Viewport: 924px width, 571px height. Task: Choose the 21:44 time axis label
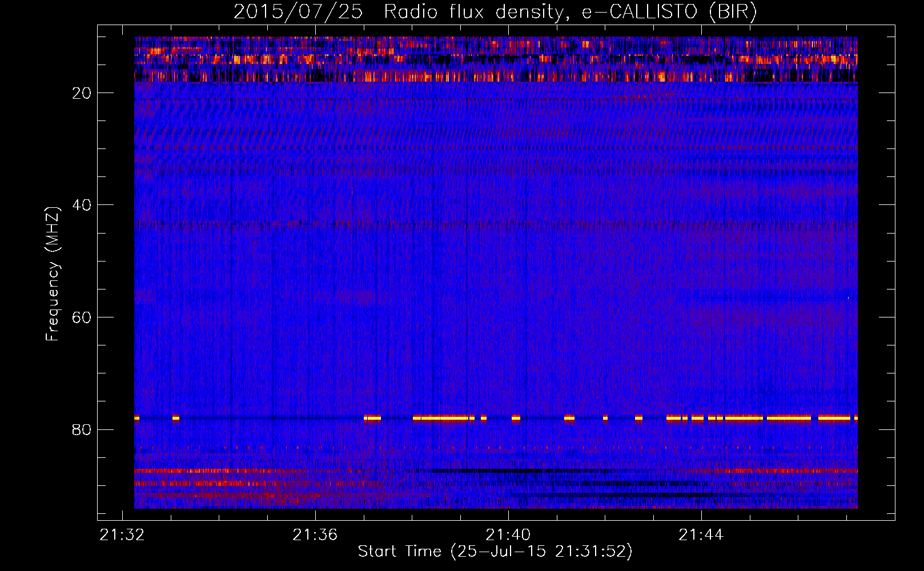point(701,535)
